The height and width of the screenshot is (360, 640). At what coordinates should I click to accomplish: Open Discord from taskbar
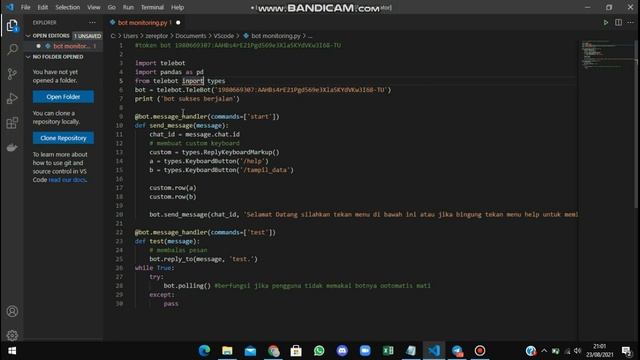point(342,351)
